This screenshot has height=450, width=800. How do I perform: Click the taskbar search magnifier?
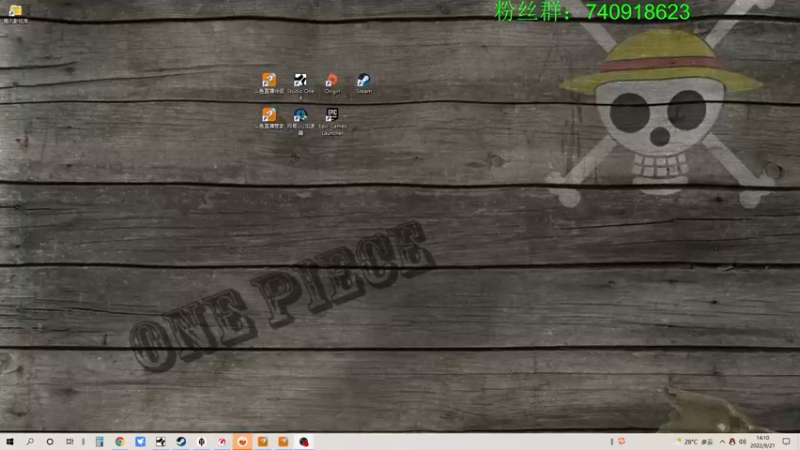[x=30, y=441]
